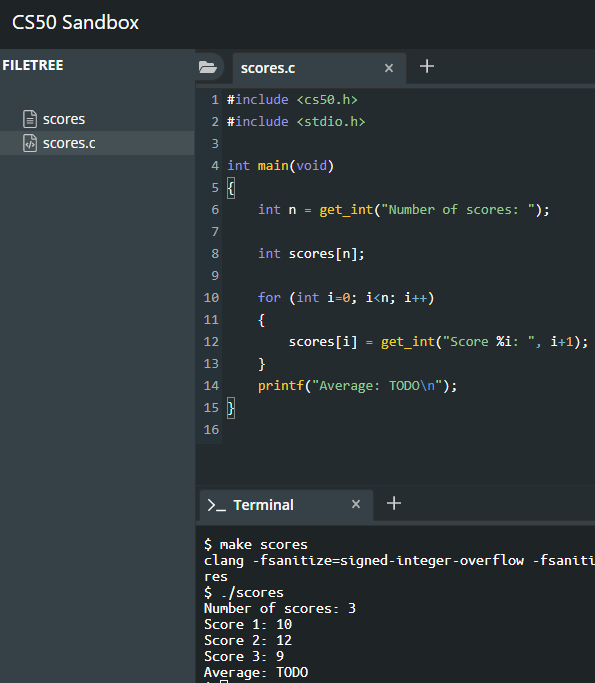Click on '#include <cs50.h>' line
The width and height of the screenshot is (595, 683).
coord(292,100)
